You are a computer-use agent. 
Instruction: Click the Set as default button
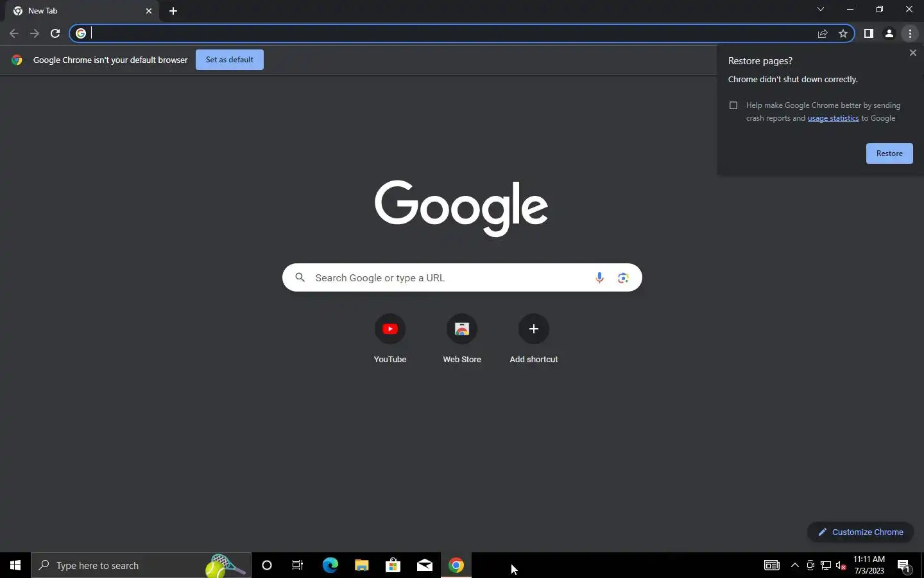[230, 60]
